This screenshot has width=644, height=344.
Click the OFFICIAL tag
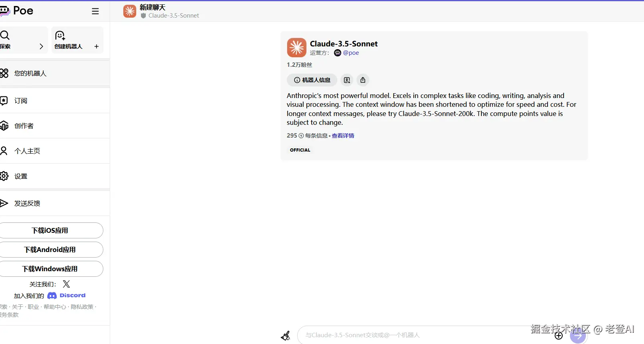point(300,150)
